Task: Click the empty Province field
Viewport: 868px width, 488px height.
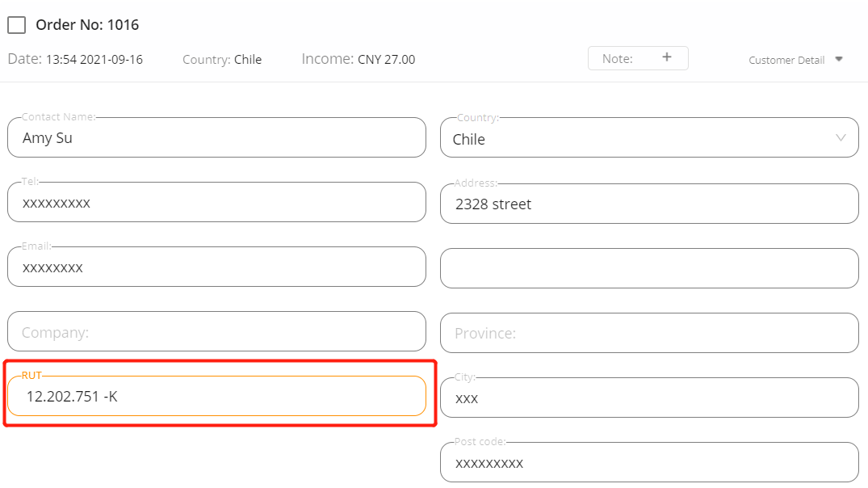Action: pos(649,333)
